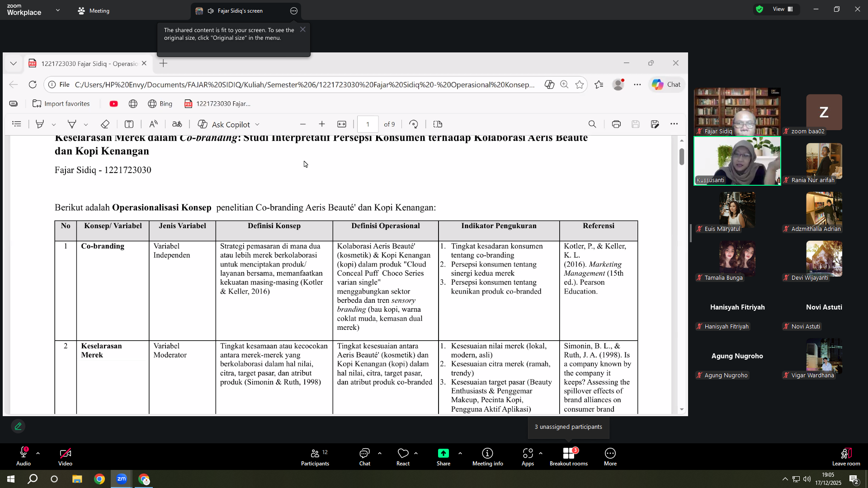
Task: Open Meeting info
Action: tap(487, 456)
